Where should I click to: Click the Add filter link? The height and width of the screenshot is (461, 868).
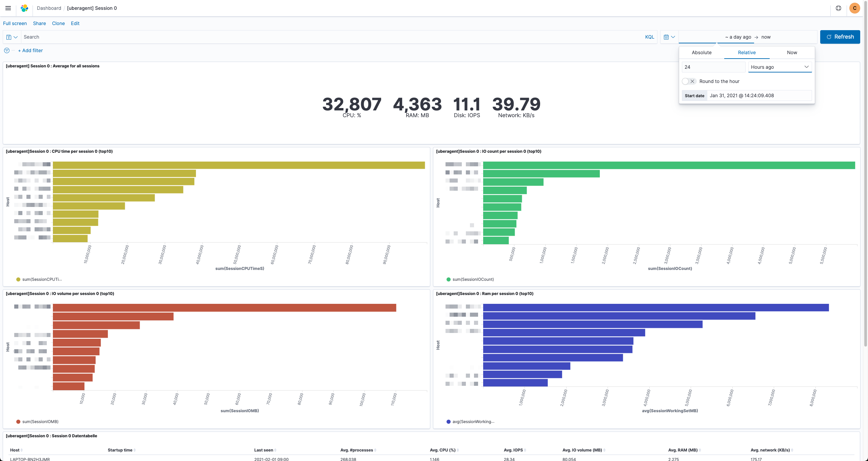31,50
